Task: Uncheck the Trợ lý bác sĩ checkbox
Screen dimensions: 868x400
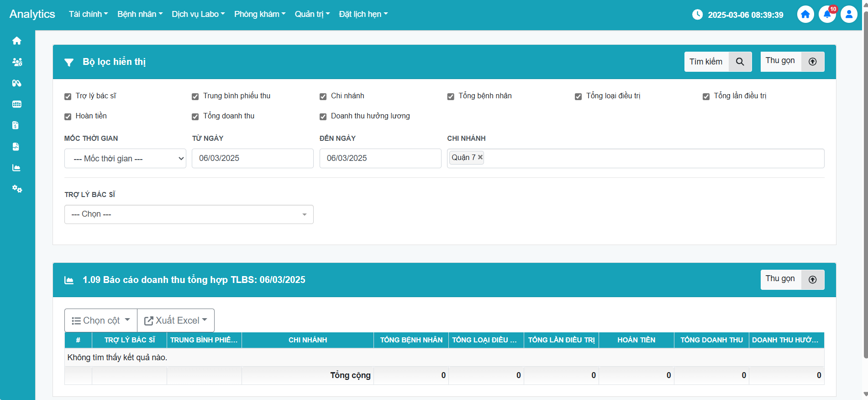Action: point(68,96)
